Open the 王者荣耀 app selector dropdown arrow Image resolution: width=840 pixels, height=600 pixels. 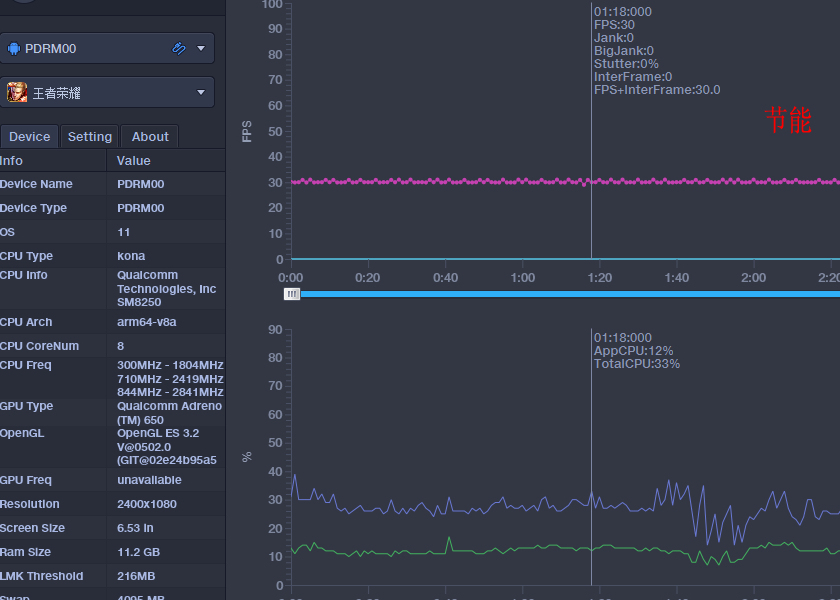pyautogui.click(x=201, y=93)
